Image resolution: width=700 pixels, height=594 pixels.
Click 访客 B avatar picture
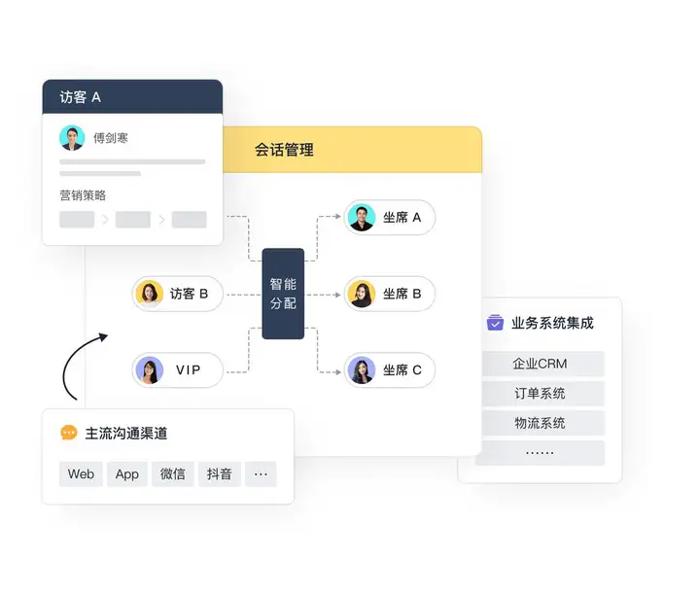pyautogui.click(x=149, y=294)
